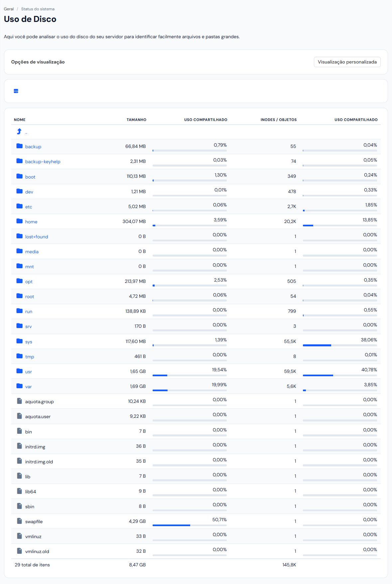Open the srv folder link
The image size is (392, 584).
29,326
